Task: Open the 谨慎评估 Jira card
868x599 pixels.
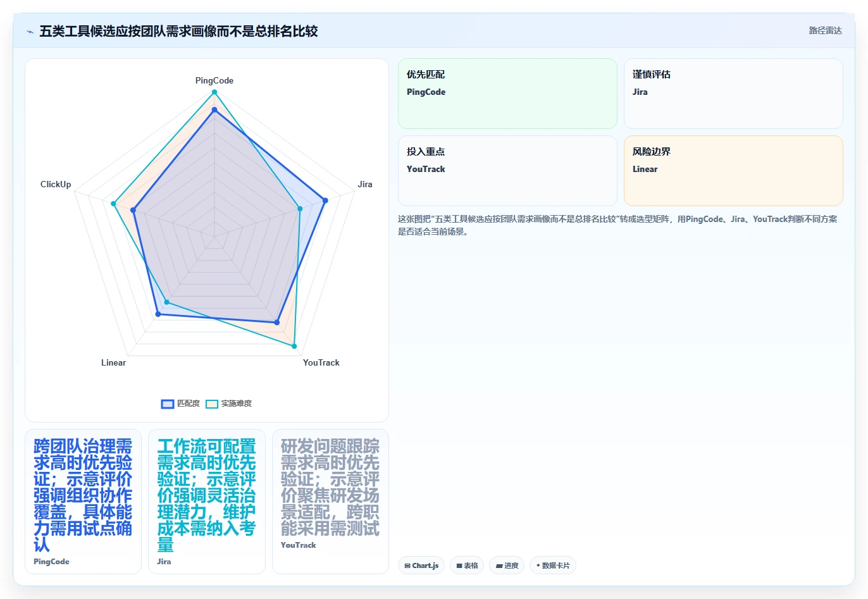Action: 733,94
